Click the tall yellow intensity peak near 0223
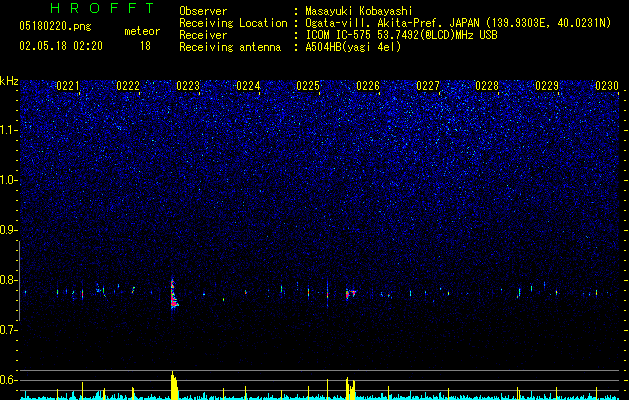629x400 pixels. pyautogui.click(x=174, y=385)
